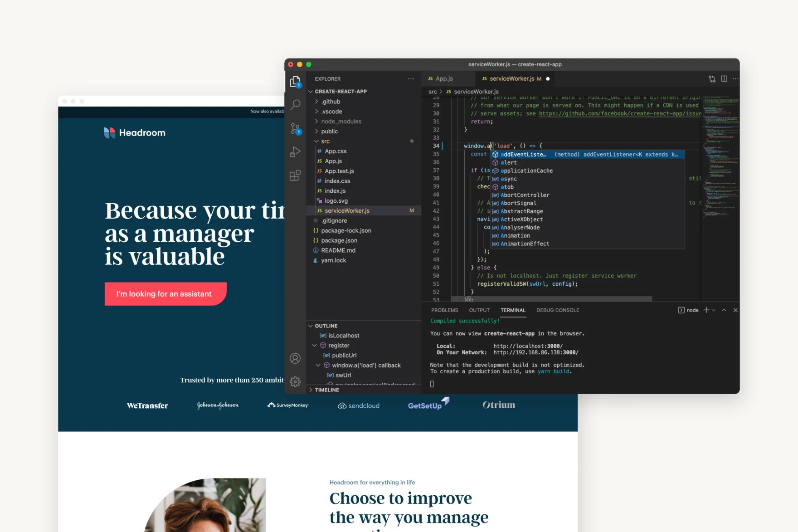The width and height of the screenshot is (798, 532).
Task: Select the node terminal instance
Action: pos(688,310)
